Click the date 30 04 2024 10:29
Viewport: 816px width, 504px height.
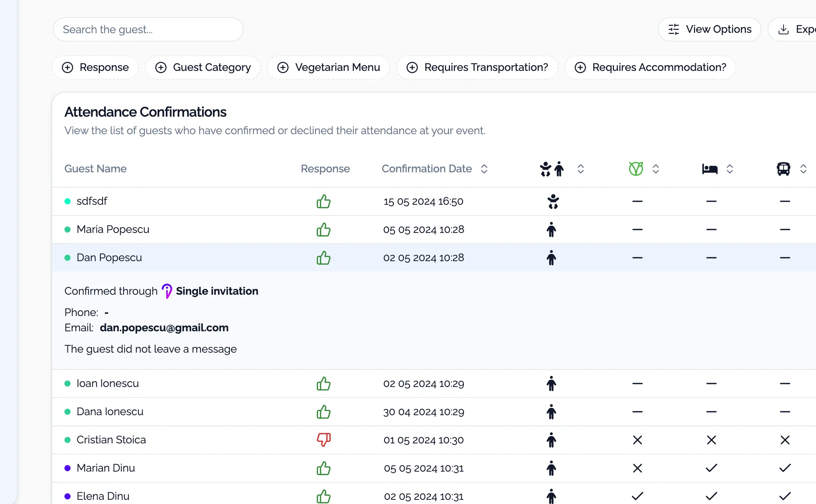(x=424, y=412)
